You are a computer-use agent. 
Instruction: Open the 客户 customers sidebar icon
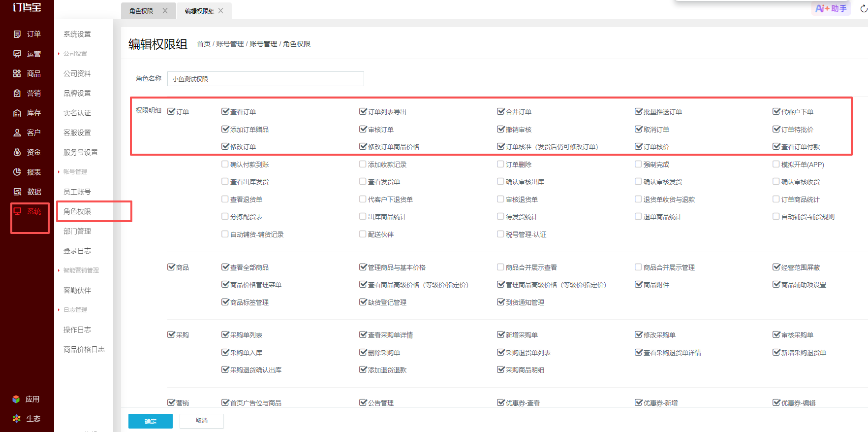click(x=17, y=133)
